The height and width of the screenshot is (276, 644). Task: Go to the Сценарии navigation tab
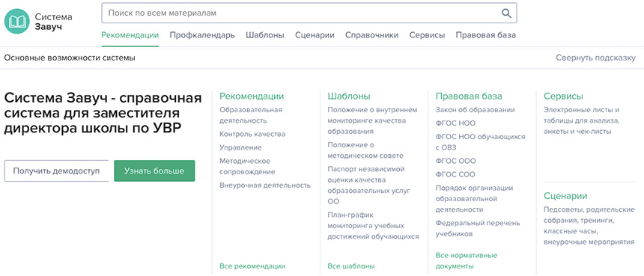(x=315, y=35)
